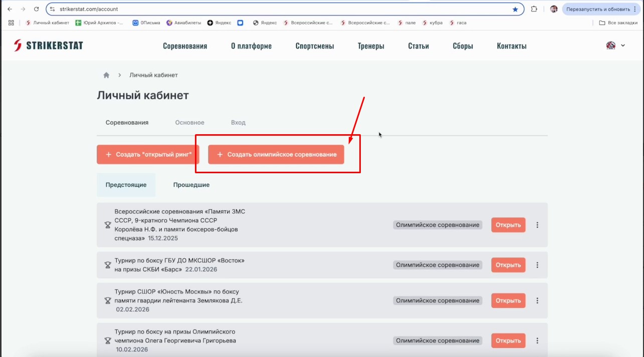The image size is (644, 357).
Task: Click Создать "открытый ринг" button
Action: pos(148,155)
